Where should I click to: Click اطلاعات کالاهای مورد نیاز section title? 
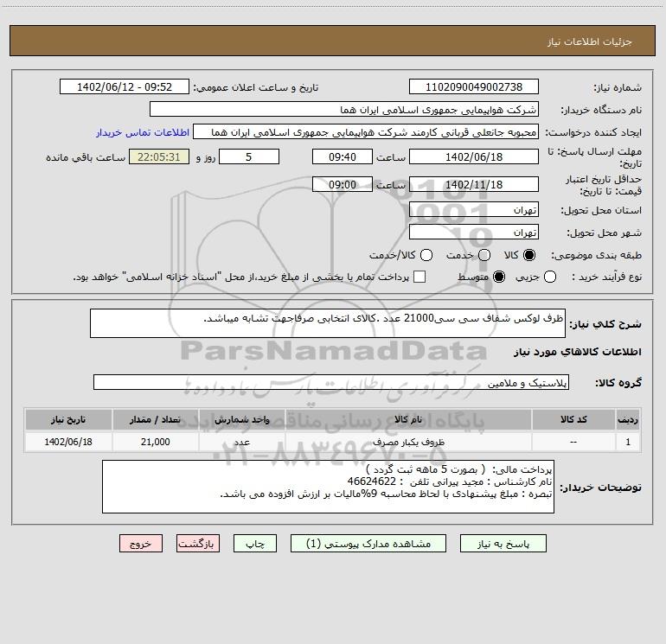tap(578, 352)
